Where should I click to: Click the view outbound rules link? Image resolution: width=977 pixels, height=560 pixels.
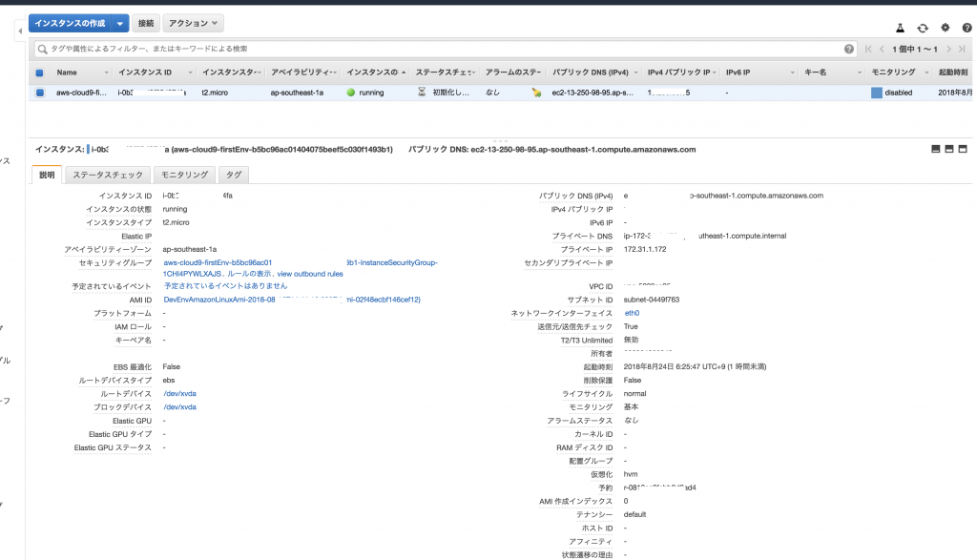pyautogui.click(x=310, y=274)
